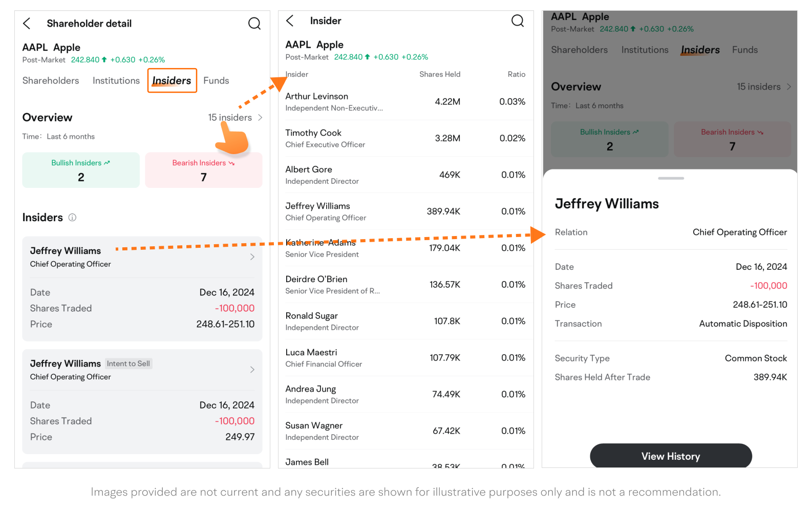The height and width of the screenshot is (513, 812).
Task: Open search on Shareholder detail screen
Action: point(254,24)
